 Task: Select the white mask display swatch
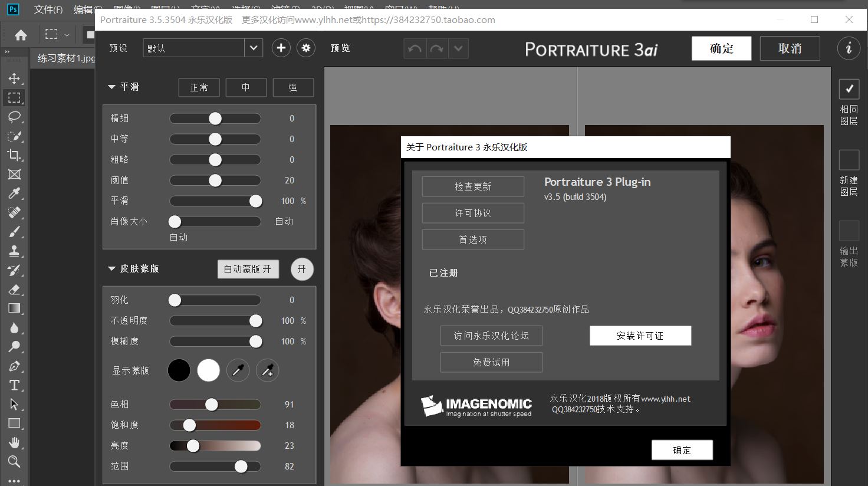coord(209,370)
